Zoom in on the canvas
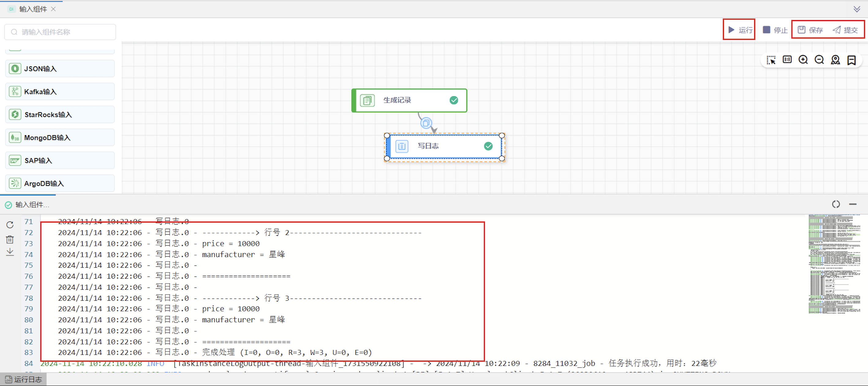 (803, 60)
